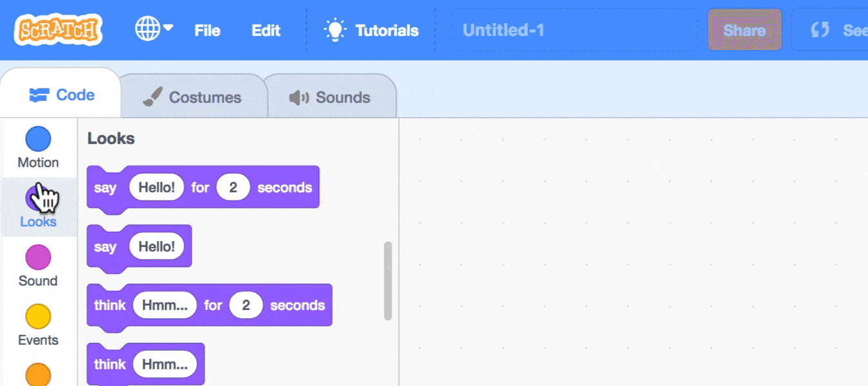Image resolution: width=868 pixels, height=386 pixels.
Task: Open the Edit menu
Action: point(266,30)
